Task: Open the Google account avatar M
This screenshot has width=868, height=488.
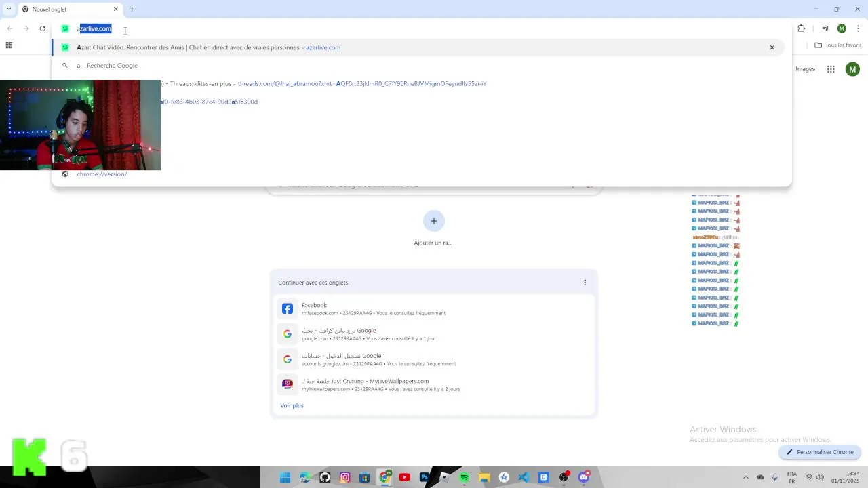Action: pyautogui.click(x=852, y=69)
